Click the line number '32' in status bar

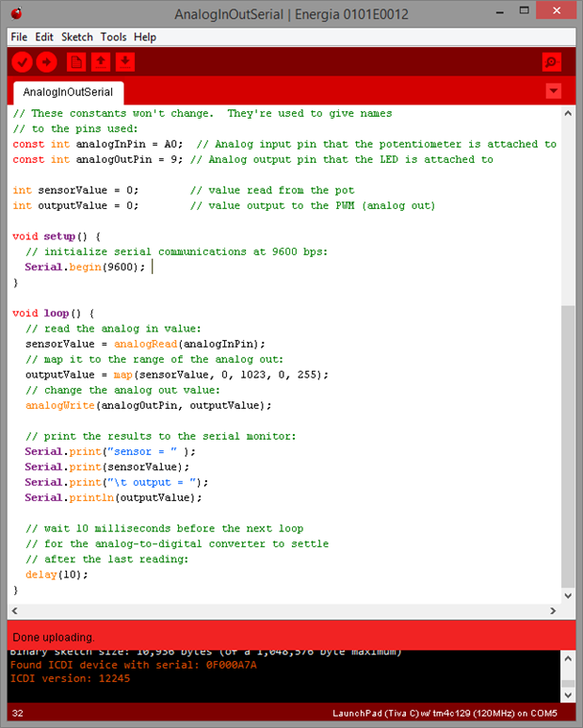[x=18, y=713]
